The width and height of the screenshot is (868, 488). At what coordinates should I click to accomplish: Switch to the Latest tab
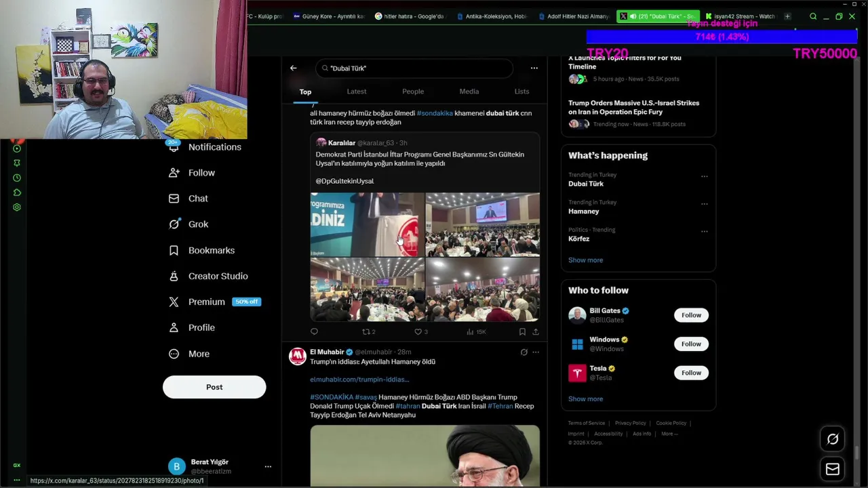(357, 91)
